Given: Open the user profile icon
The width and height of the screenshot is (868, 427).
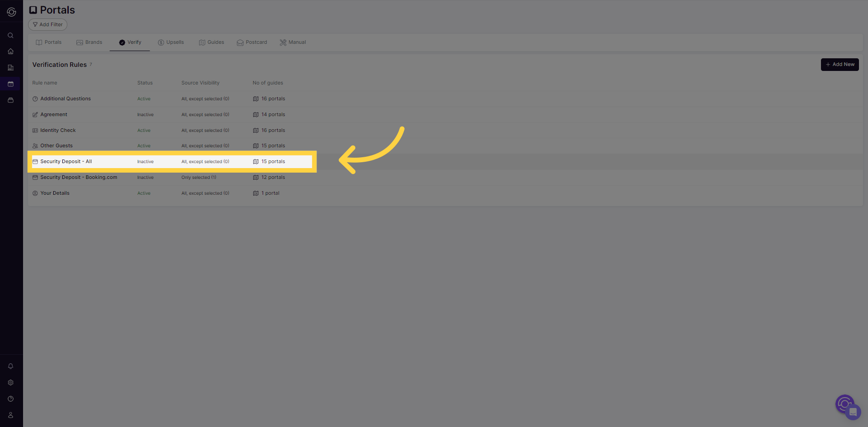Looking at the screenshot, I should click(10, 415).
